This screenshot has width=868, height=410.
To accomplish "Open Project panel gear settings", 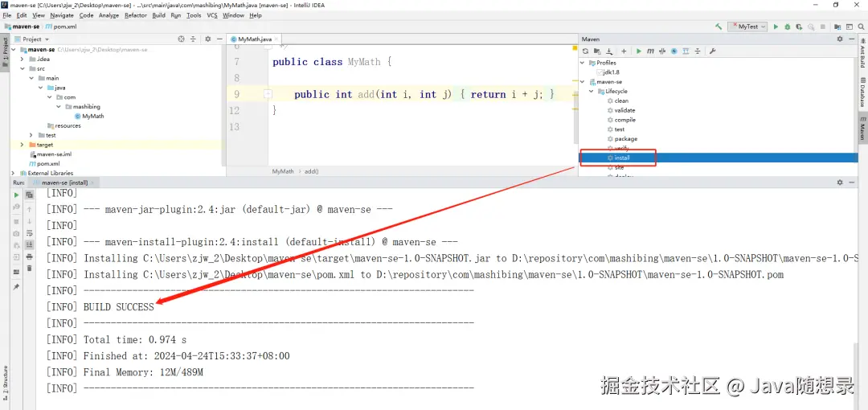I will 208,39.
